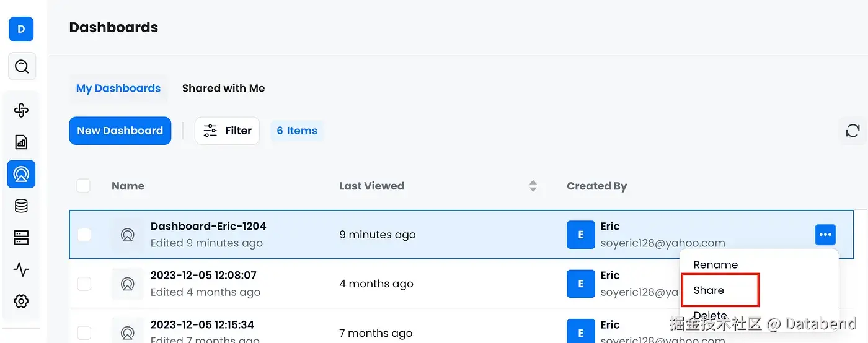Open the Dashboard-Eric-1204 dashboard name
The image size is (868, 343).
click(208, 227)
